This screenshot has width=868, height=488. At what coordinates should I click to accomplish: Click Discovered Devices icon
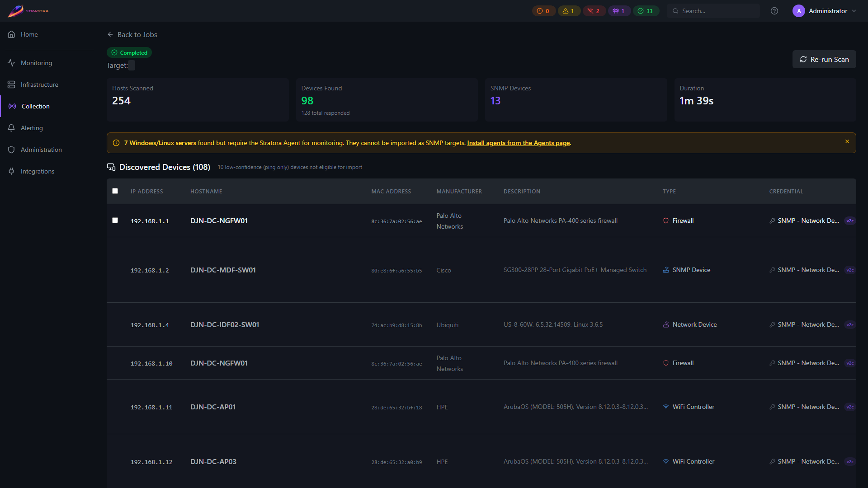pos(111,167)
